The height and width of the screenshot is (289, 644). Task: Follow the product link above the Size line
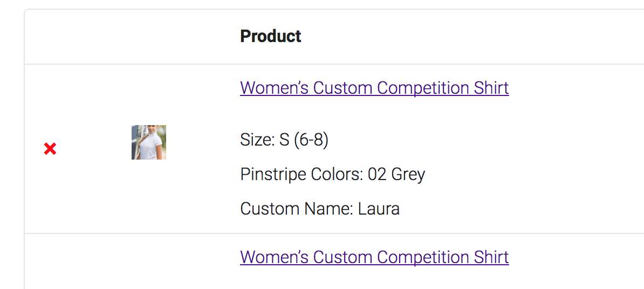374,88
